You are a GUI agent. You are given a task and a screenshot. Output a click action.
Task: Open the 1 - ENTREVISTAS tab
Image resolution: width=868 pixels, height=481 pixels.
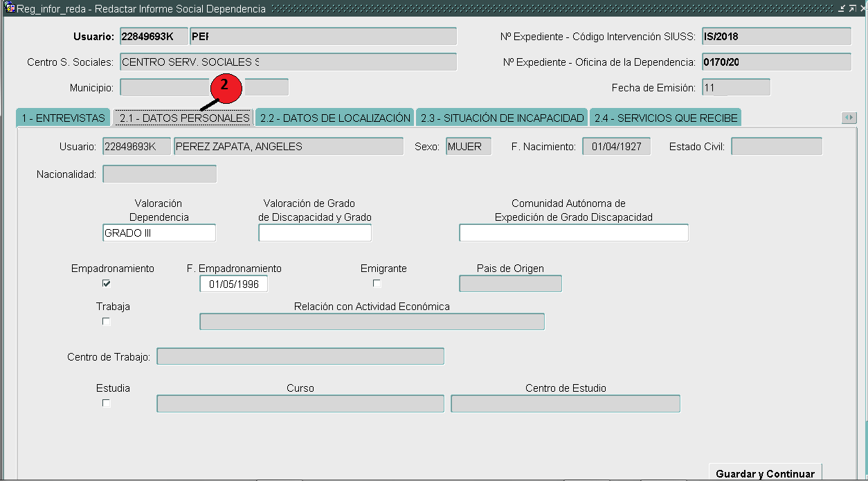pos(63,118)
